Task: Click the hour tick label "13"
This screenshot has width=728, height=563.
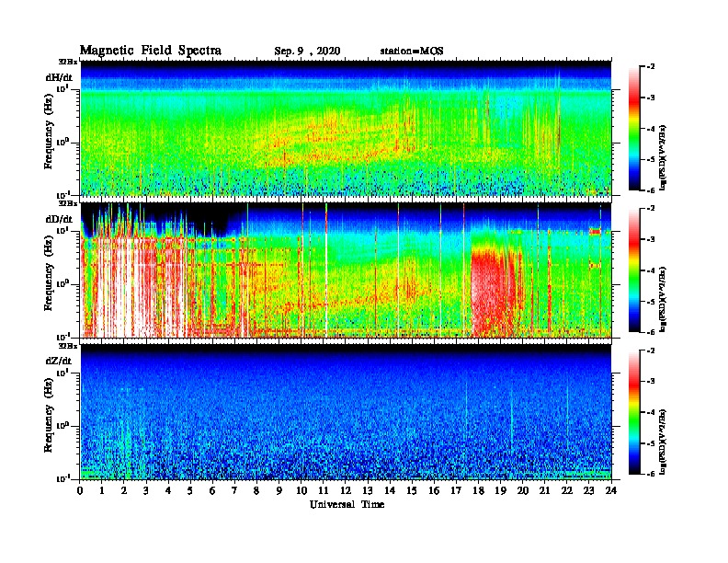Action: 369,491
